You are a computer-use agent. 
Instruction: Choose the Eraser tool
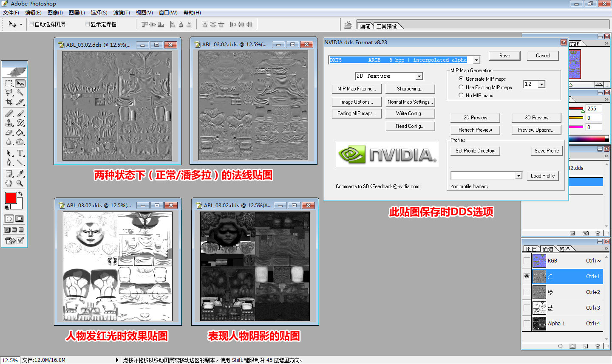9,133
